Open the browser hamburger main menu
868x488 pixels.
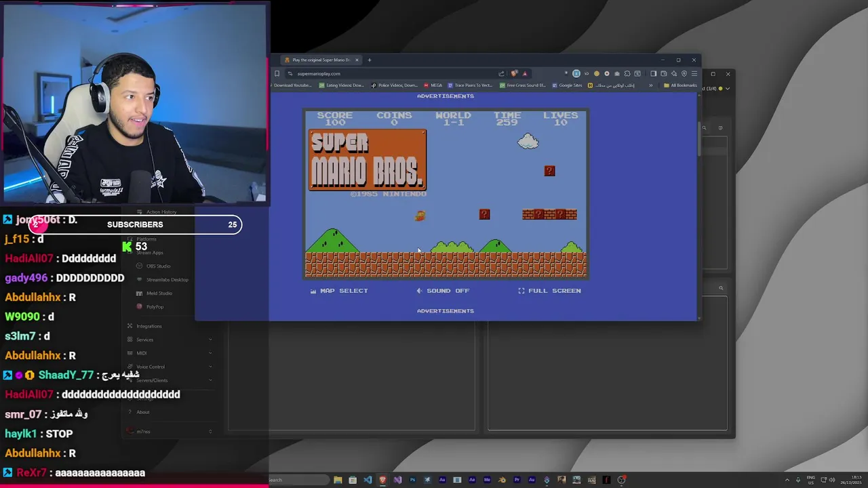pyautogui.click(x=694, y=73)
